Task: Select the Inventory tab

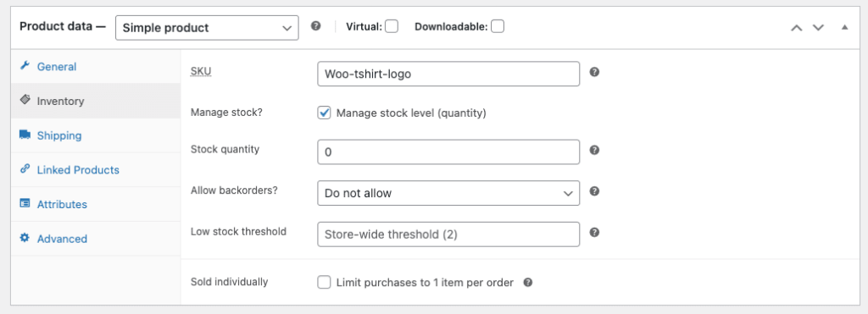Action: tap(96, 101)
